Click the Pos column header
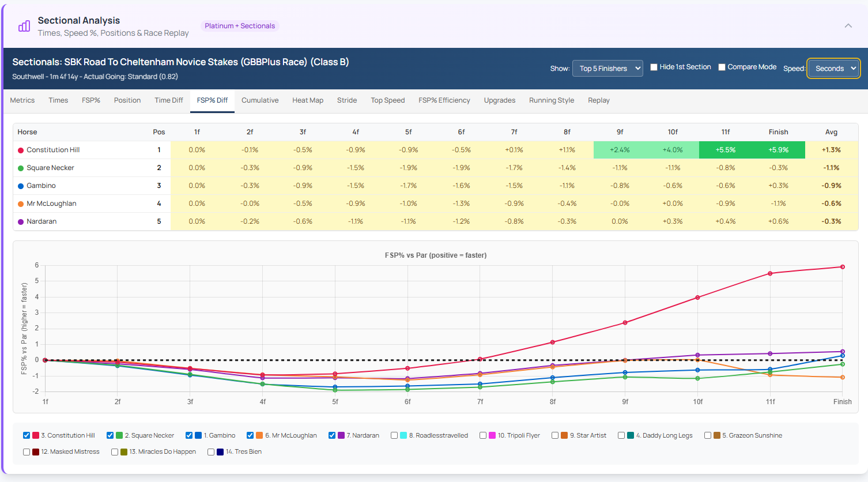The image size is (868, 482). coord(159,132)
